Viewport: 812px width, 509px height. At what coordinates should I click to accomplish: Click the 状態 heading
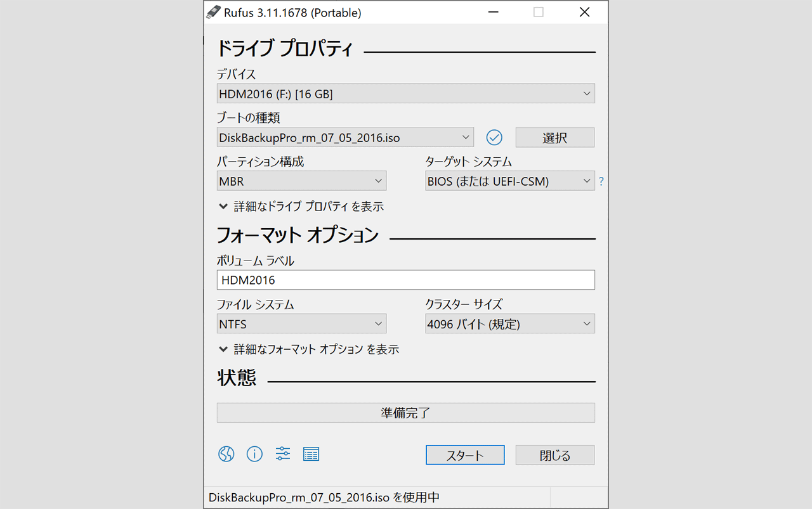pyautogui.click(x=237, y=378)
